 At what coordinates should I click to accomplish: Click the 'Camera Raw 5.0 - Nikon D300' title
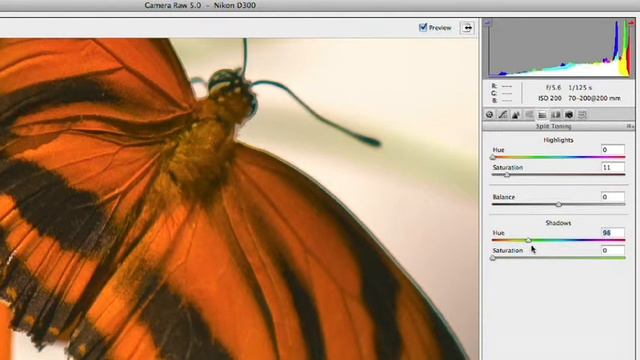tap(200, 5)
